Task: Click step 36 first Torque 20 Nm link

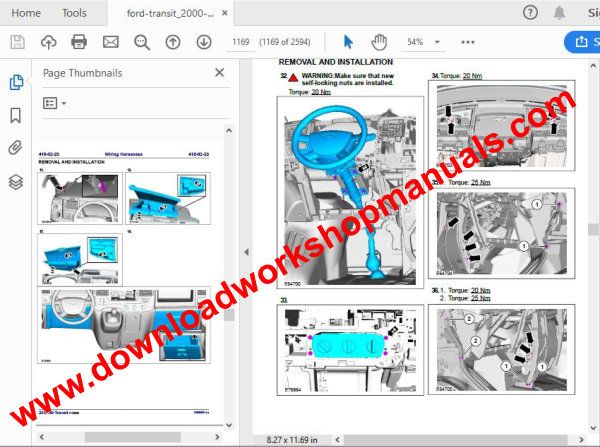Action: 480,290
